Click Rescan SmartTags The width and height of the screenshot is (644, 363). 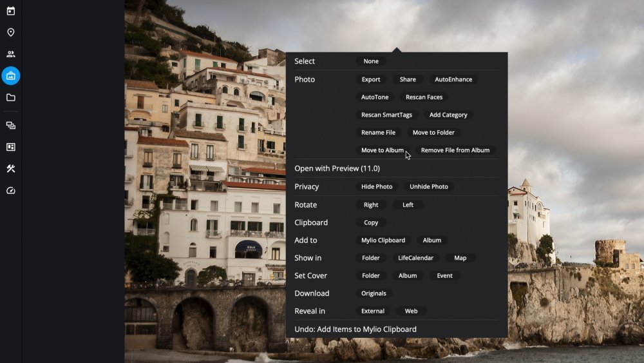coord(386,115)
